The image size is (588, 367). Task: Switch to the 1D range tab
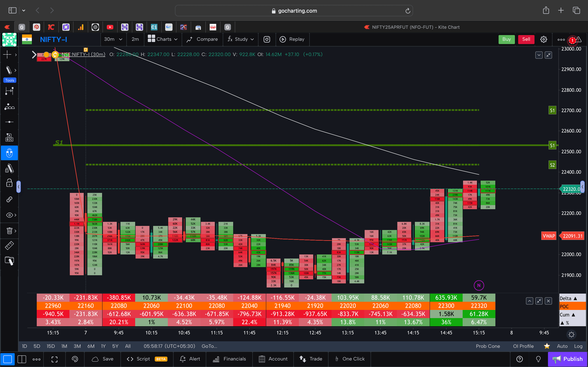click(24, 346)
